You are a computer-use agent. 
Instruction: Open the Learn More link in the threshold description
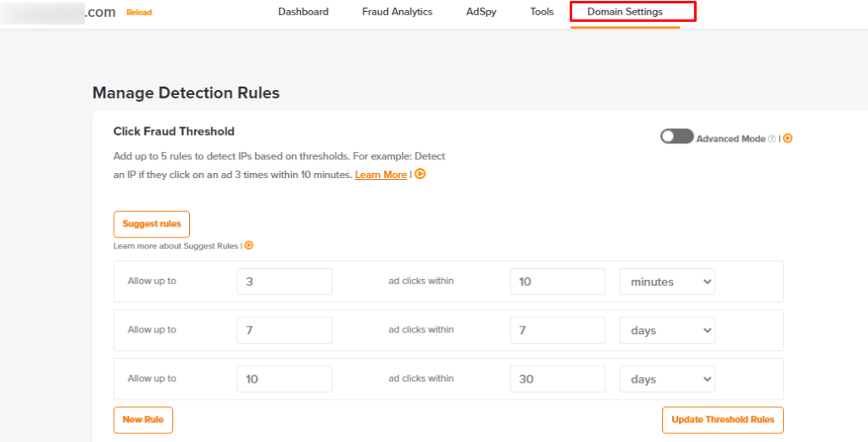coord(381,175)
